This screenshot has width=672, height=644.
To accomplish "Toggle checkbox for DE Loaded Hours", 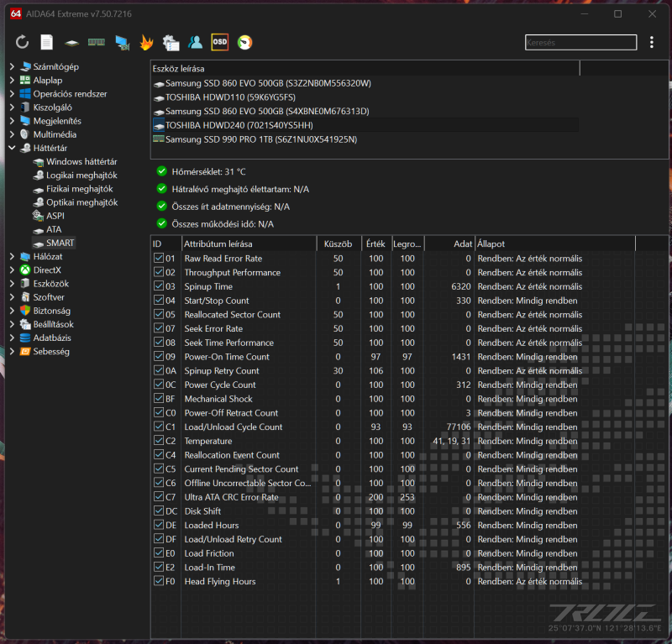I will (x=159, y=525).
